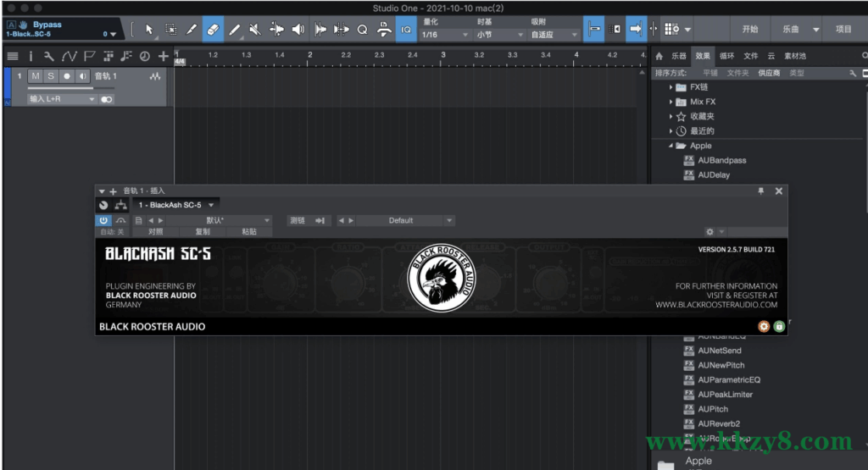Screen dimensions: 868x470
Task: Select AUParametricEQ effect
Action: tap(728, 380)
